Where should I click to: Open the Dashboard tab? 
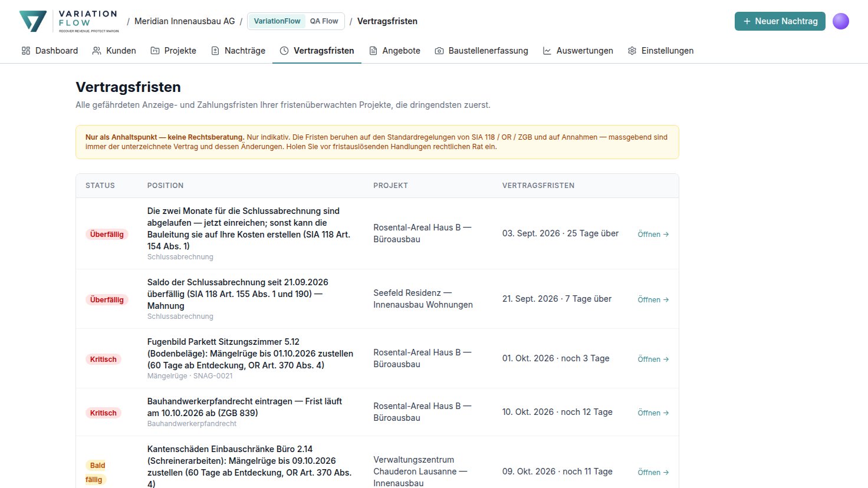50,51
